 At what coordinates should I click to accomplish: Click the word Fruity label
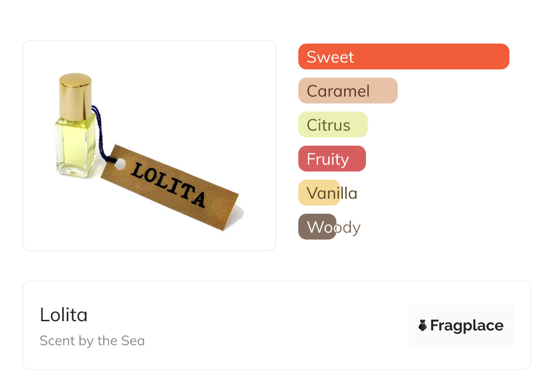[x=328, y=159]
